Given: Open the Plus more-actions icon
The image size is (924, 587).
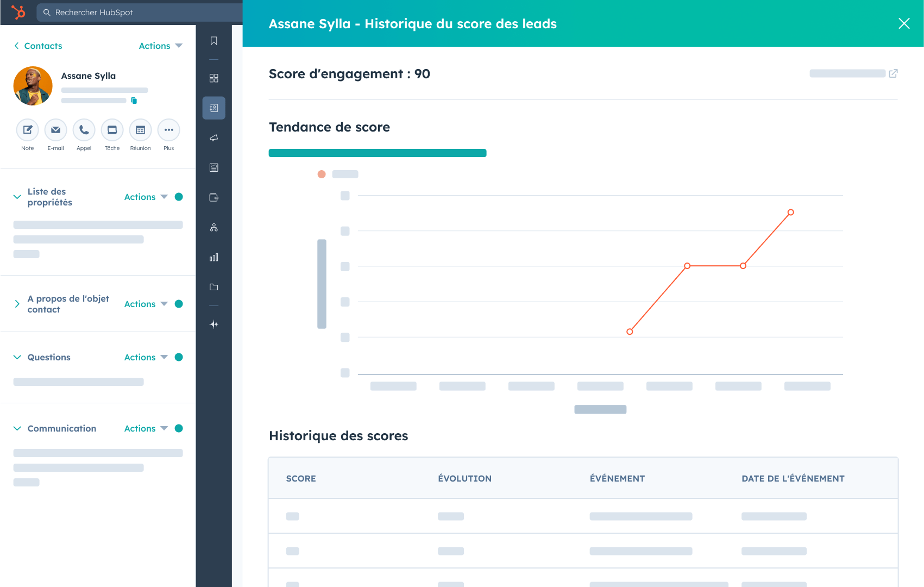Looking at the screenshot, I should (x=168, y=130).
